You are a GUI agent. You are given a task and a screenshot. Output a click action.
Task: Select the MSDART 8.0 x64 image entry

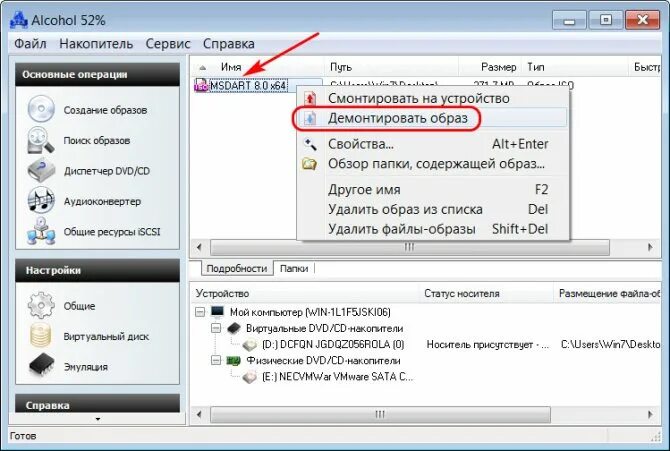(x=248, y=85)
